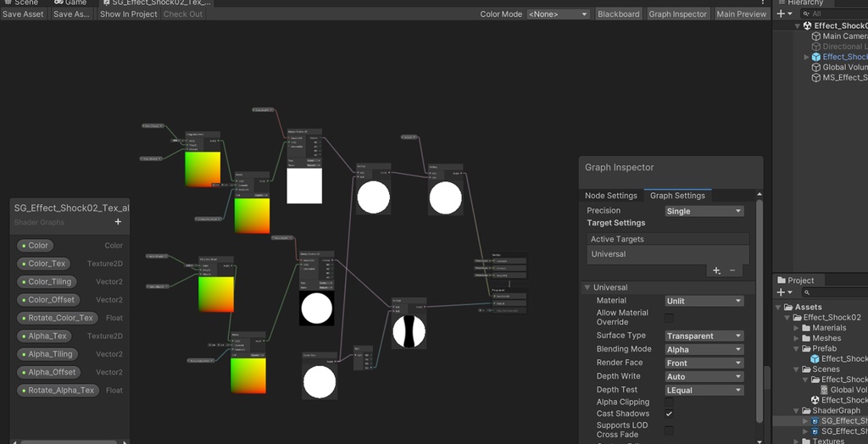
Task: Select the SG_Effect_Shock02_Tex shader graph tab
Action: click(156, 3)
